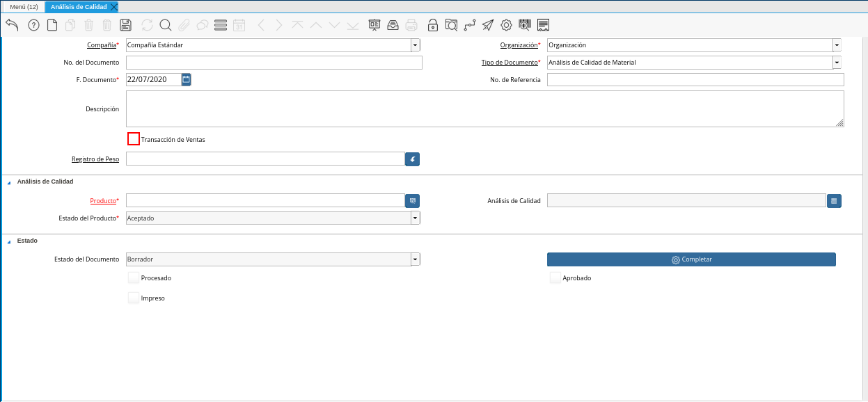This screenshot has width=868, height=402.
Task: Click the paper plane request icon
Action: pyautogui.click(x=488, y=25)
